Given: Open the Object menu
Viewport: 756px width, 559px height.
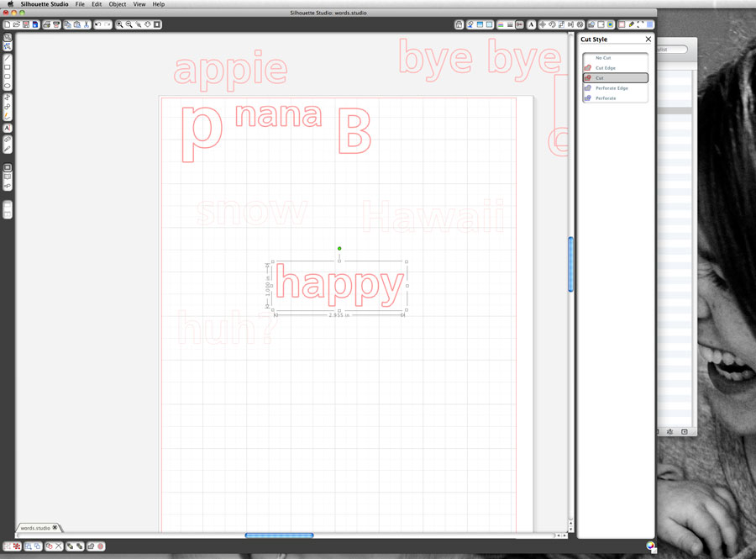Looking at the screenshot, I should (x=117, y=4).
